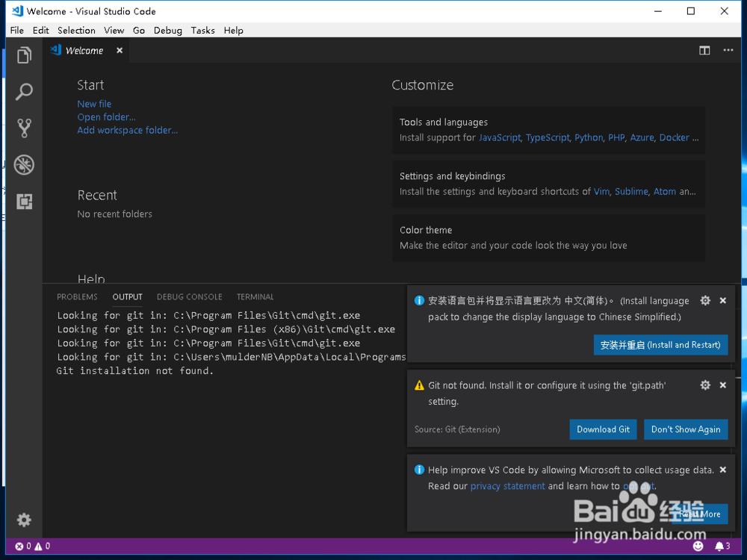Click the feedback smiley in status bar

[698, 546]
